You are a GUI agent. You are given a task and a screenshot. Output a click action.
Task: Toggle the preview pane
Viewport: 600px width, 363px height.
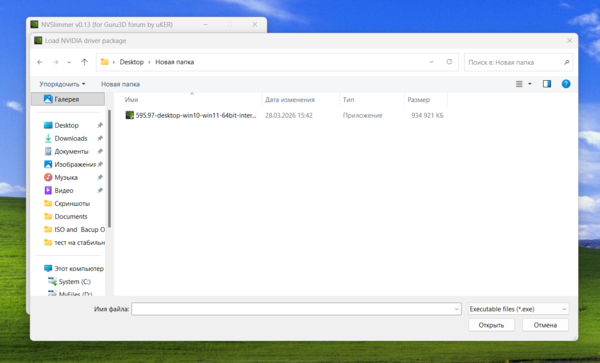tap(547, 84)
